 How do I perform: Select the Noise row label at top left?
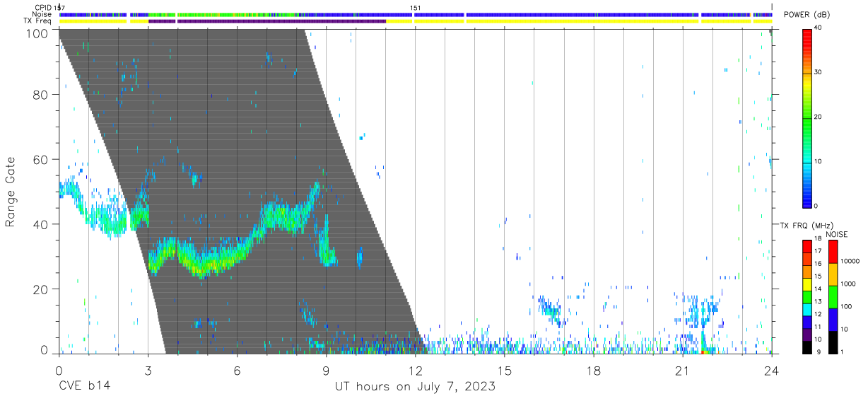point(42,14)
